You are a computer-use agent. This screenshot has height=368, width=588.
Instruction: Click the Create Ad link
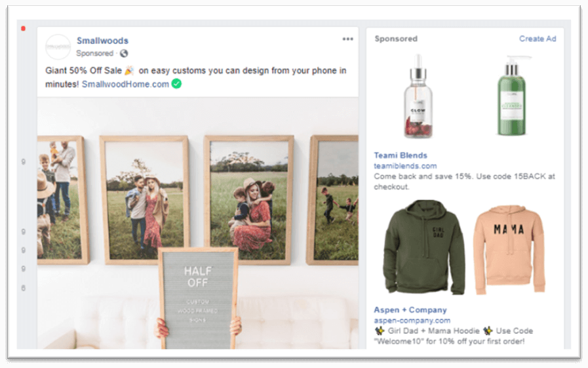(x=538, y=39)
